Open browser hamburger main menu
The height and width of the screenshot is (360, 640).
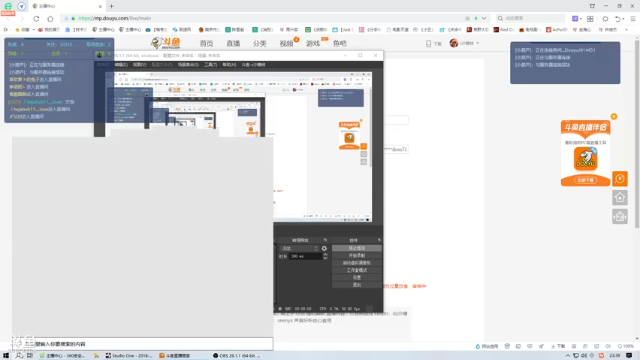[633, 18]
